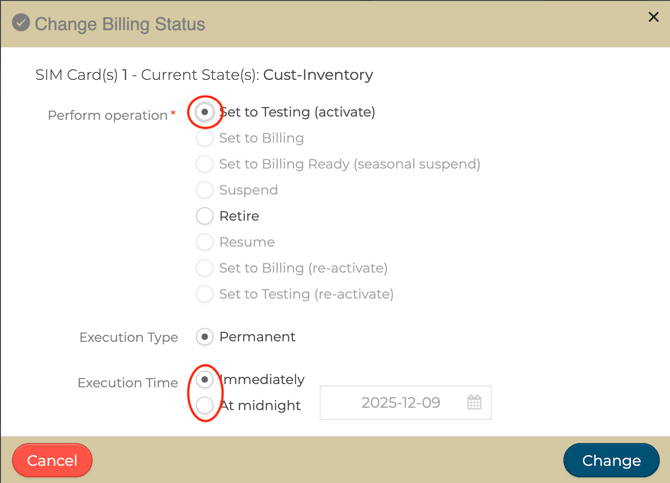This screenshot has height=483, width=670.
Task: Select the Set to Billing radio option
Action: click(x=205, y=138)
